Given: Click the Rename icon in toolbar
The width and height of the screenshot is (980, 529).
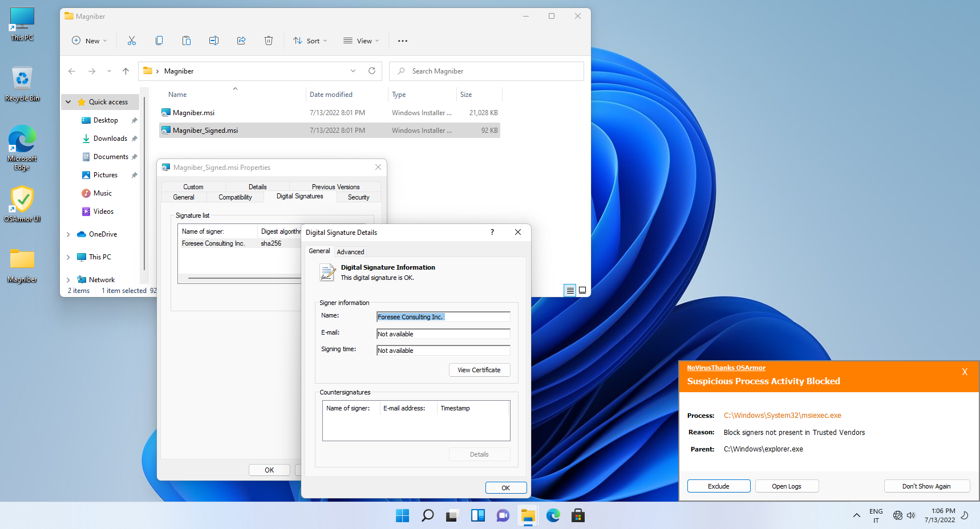Looking at the screenshot, I should (x=214, y=40).
